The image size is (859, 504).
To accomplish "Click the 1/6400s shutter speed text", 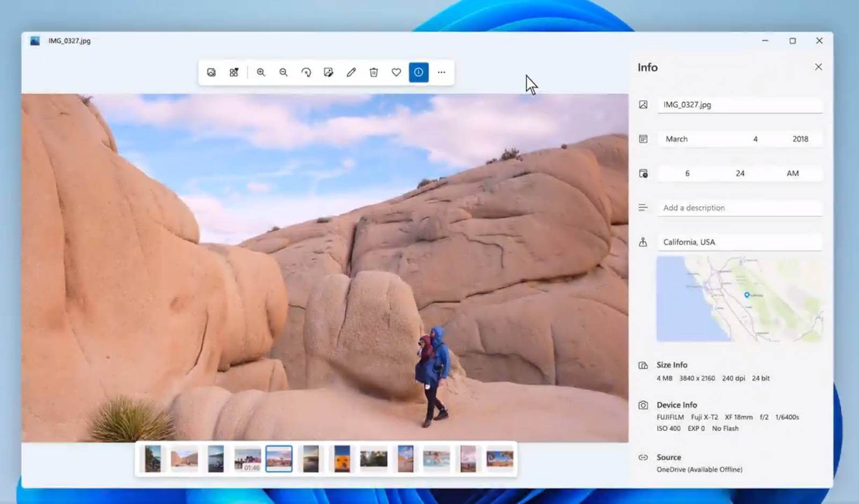I will [787, 417].
